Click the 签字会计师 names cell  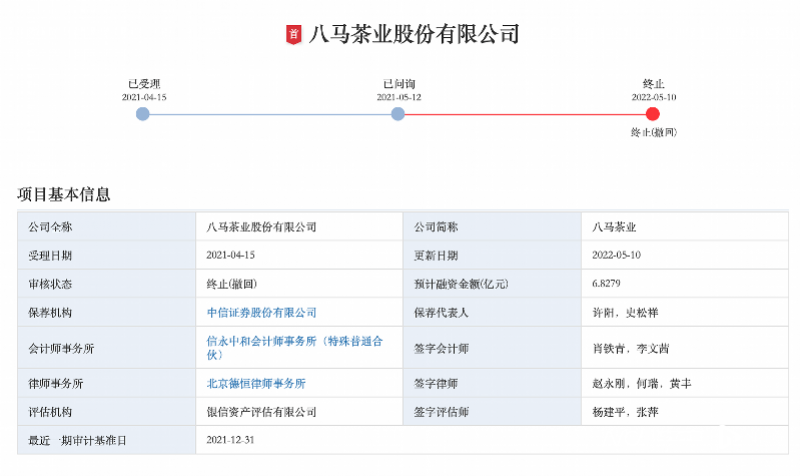tap(685, 348)
